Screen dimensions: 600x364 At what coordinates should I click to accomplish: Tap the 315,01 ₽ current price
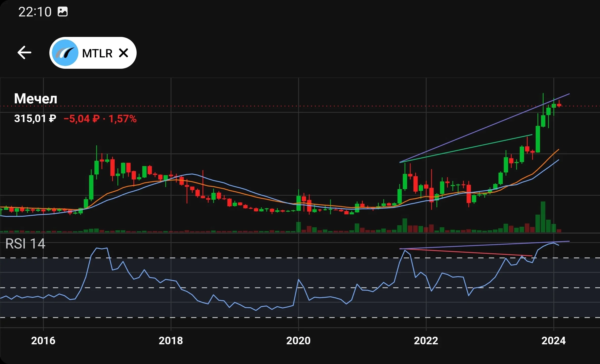35,118
